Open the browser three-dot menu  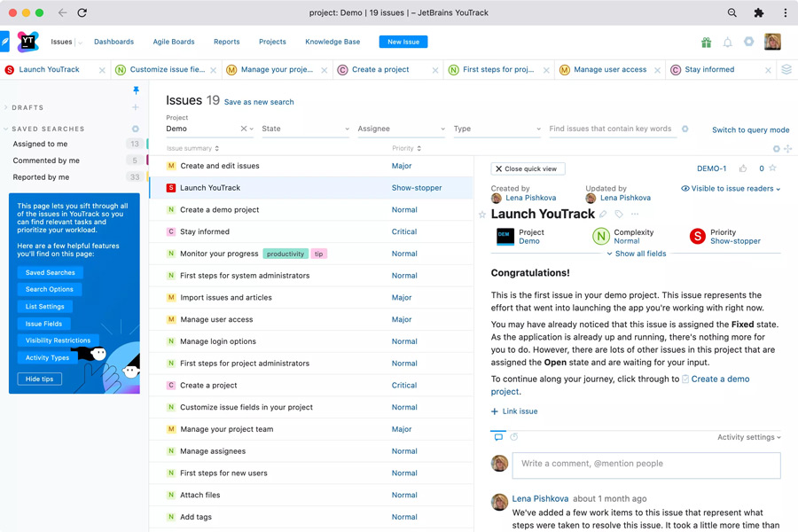point(786,12)
